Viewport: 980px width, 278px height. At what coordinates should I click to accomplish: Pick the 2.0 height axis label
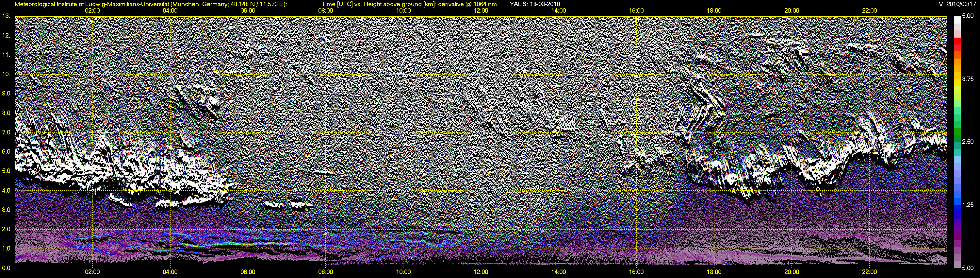6,229
